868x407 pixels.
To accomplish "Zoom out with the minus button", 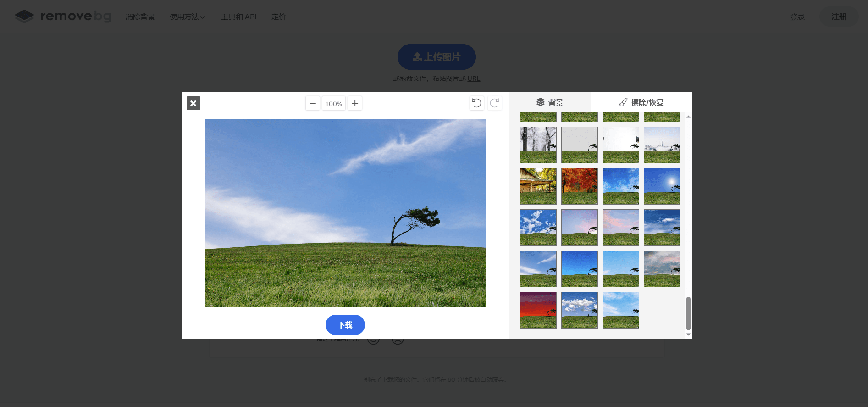I will click(x=313, y=103).
